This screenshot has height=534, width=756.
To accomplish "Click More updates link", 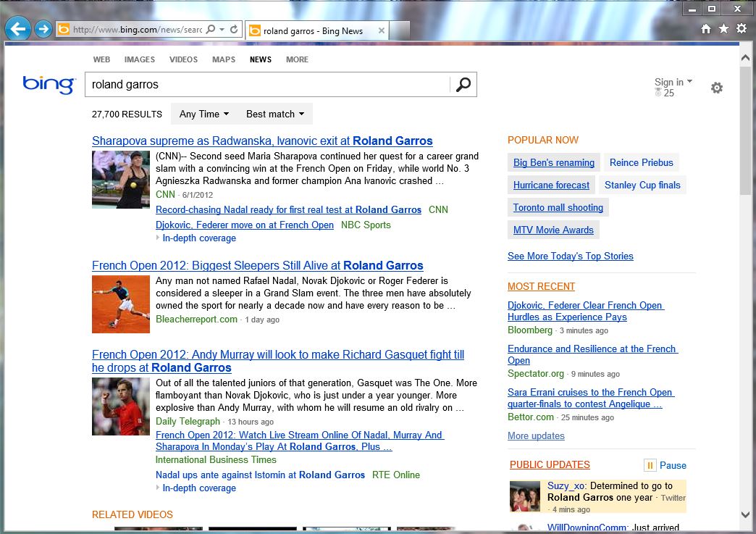I will 536,435.
